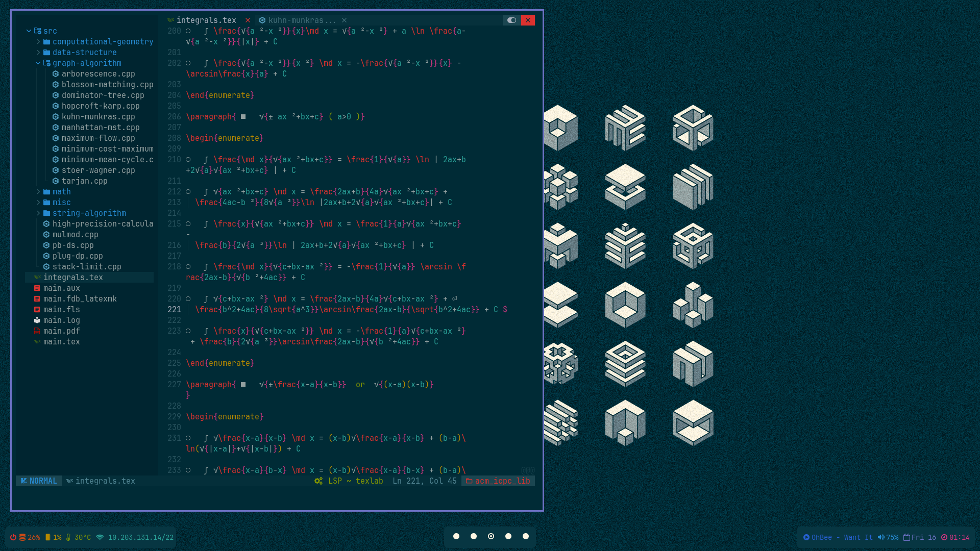The width and height of the screenshot is (980, 551).
Task: Click the thermometer icon beside 30°C
Action: tap(68, 537)
